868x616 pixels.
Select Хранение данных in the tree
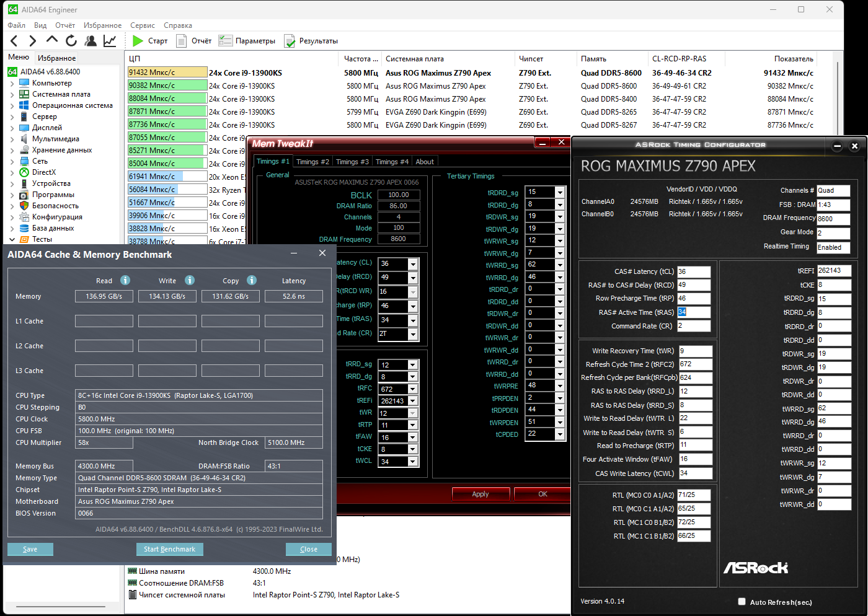coord(61,150)
